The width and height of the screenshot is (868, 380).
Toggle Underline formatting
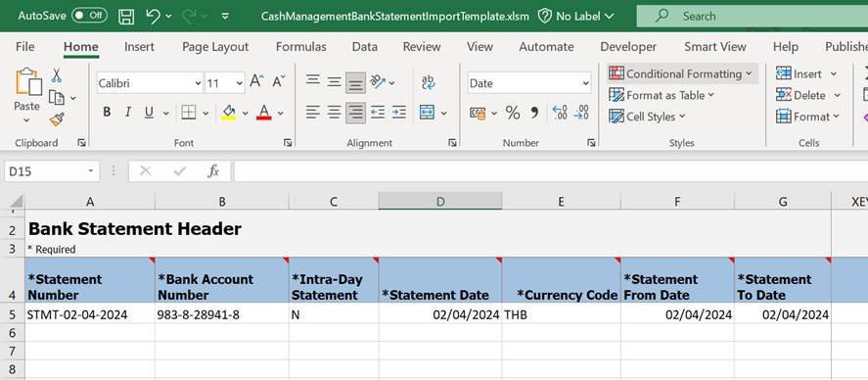[149, 113]
